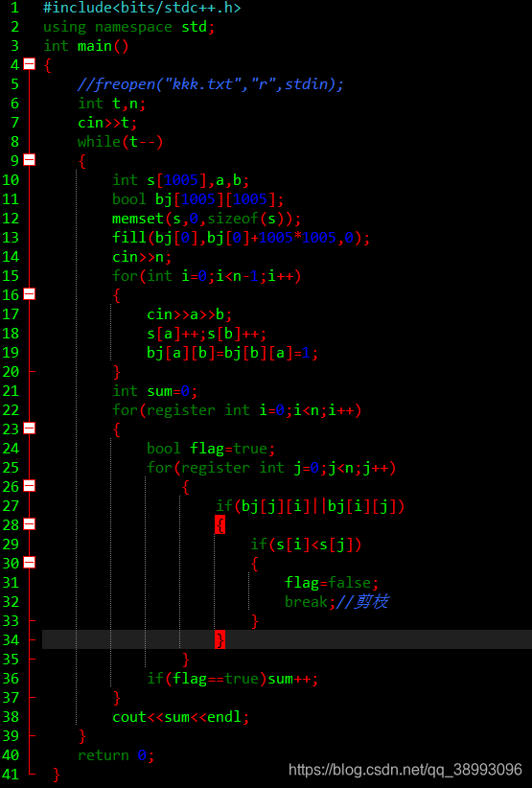Screen dimensions: 532x788
Task: Click the fill(bj[0],...) statement
Action: 242,238
